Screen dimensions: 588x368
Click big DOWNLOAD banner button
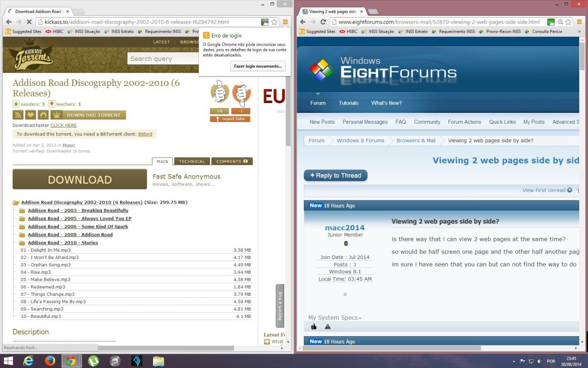80,179
